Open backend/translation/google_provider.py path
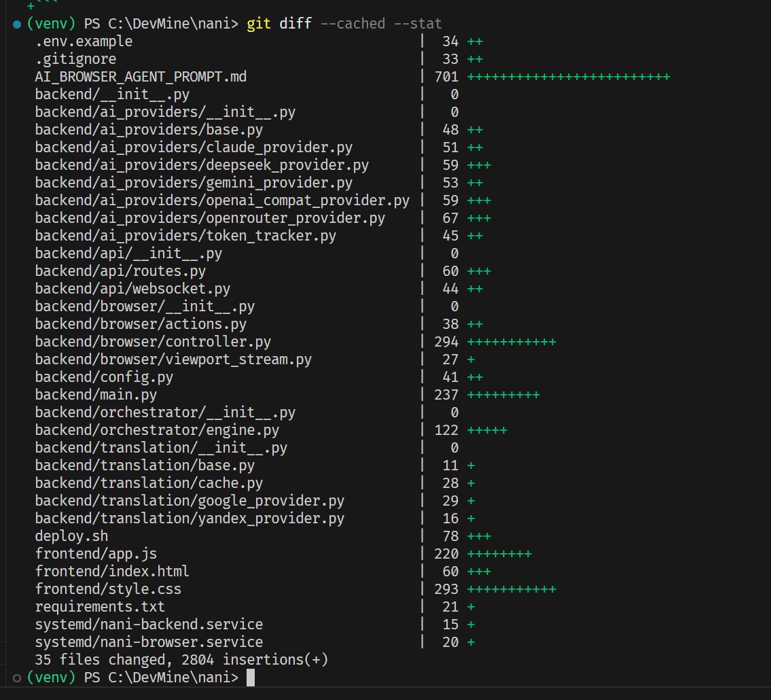Screen dimensions: 771x700 point(190,501)
